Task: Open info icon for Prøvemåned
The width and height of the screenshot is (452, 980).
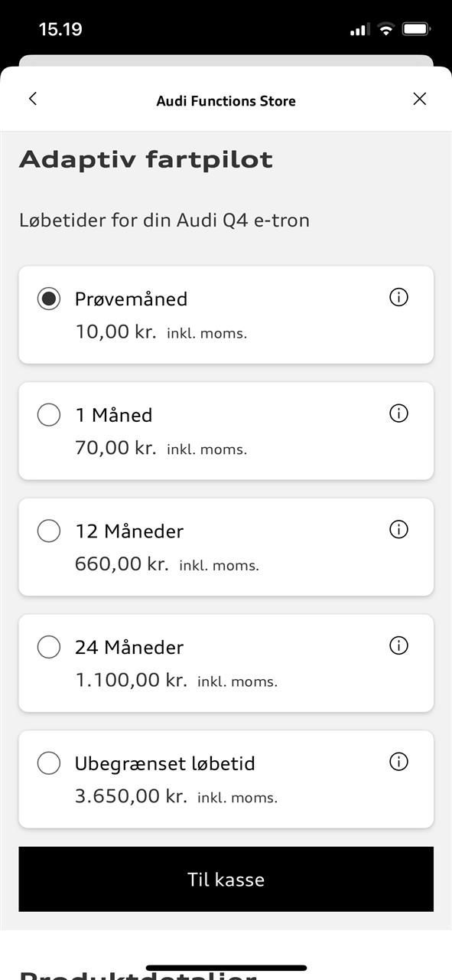Action: (398, 297)
